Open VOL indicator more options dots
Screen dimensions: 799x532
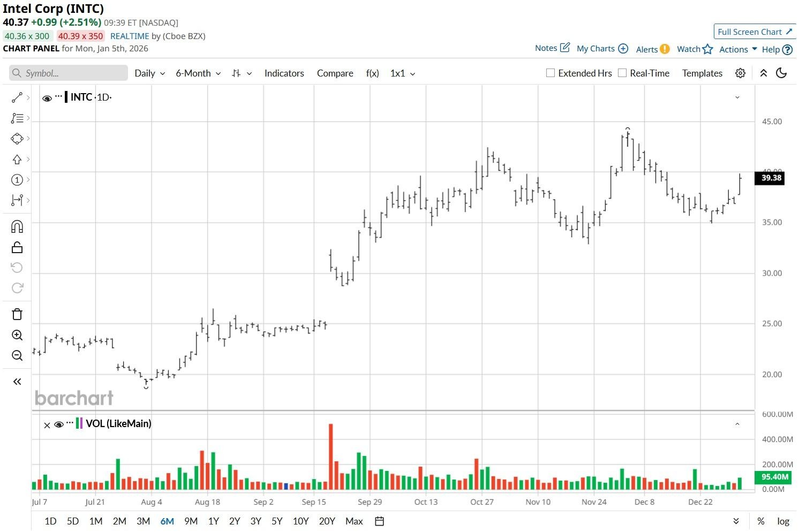tap(70, 423)
